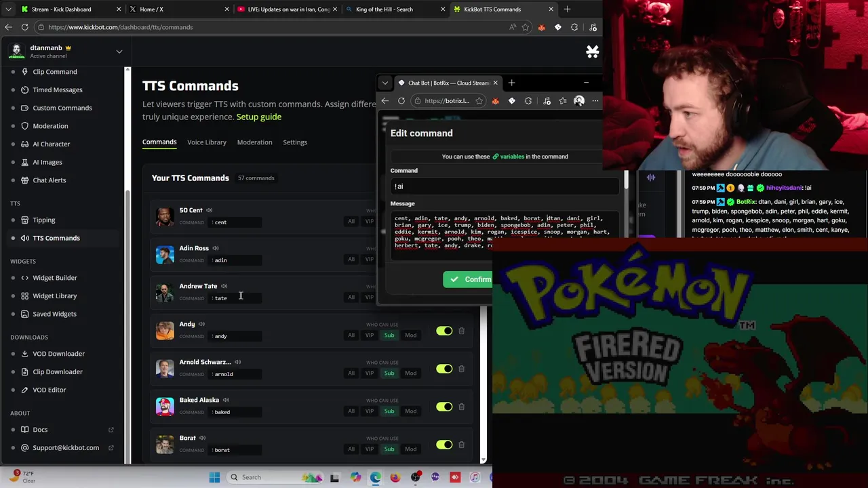
Task: Set Baked Alaska access to All
Action: [x=351, y=411]
